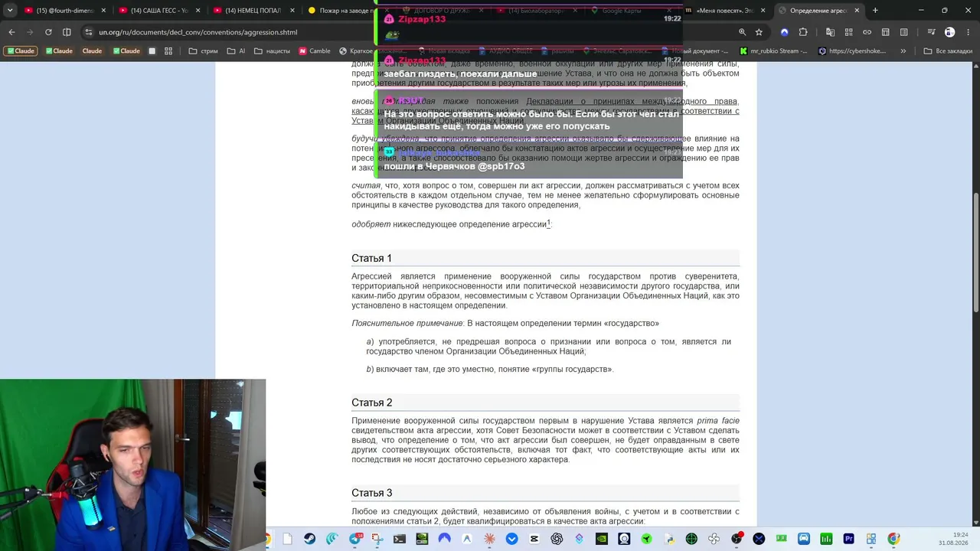
Task: Expand the tab search dropdown arrow
Action: [11, 11]
